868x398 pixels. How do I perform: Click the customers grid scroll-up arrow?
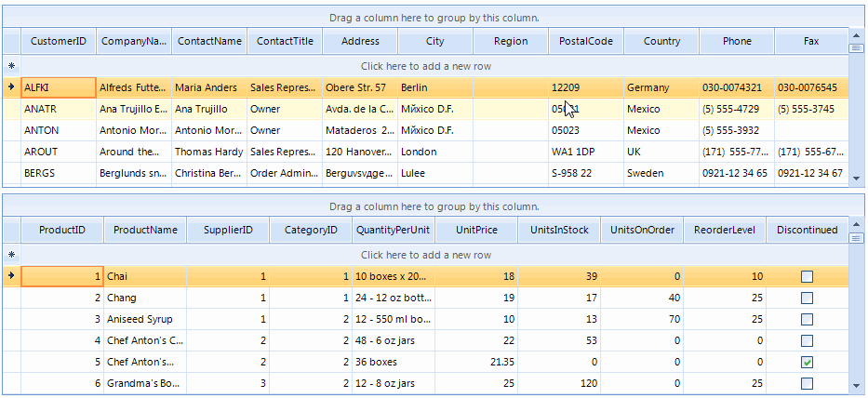pyautogui.click(x=857, y=35)
